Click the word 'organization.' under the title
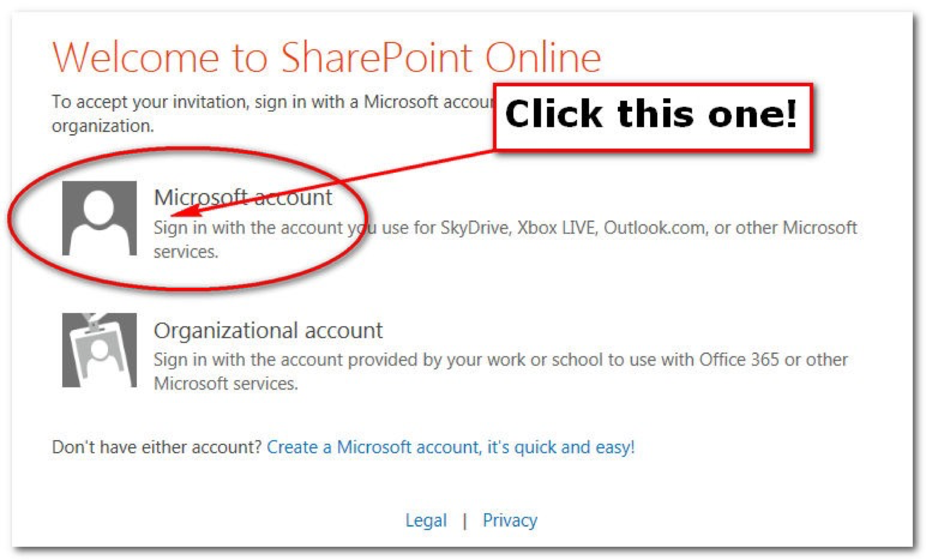The image size is (926, 560). point(103,126)
